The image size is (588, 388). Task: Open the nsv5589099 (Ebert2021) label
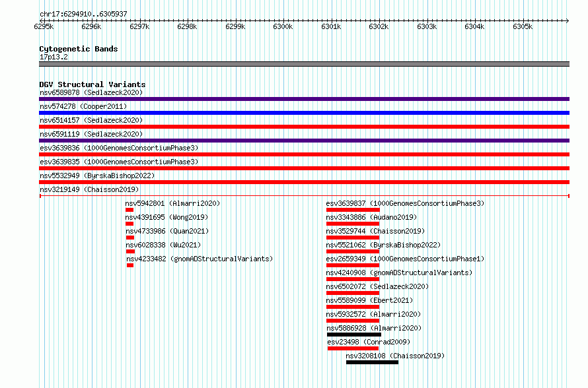(369, 300)
